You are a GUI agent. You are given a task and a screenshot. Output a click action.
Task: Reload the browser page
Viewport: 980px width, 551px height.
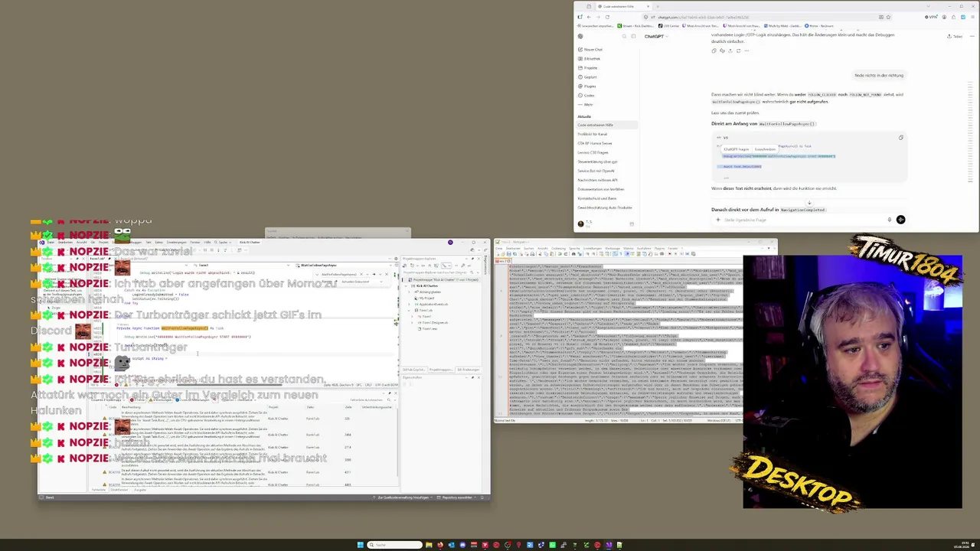coord(607,17)
